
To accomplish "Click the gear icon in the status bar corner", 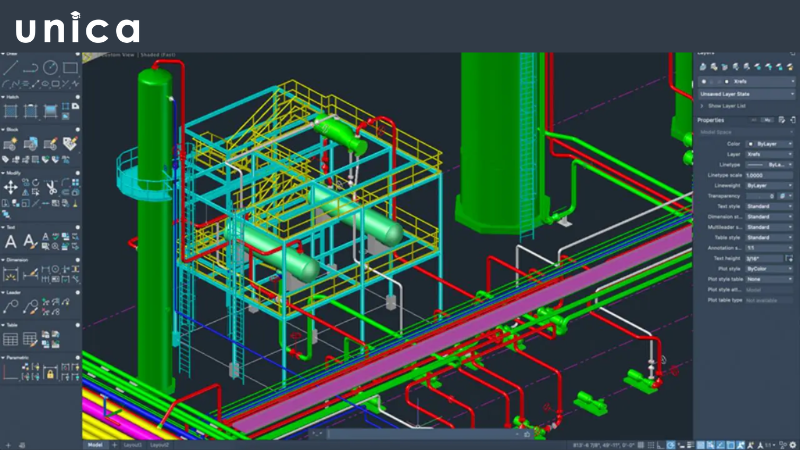I will pyautogui.click(x=793, y=445).
